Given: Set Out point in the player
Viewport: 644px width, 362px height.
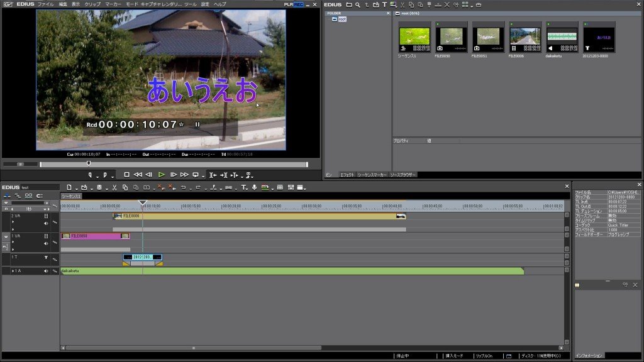Looking at the screenshot, I should 105,175.
